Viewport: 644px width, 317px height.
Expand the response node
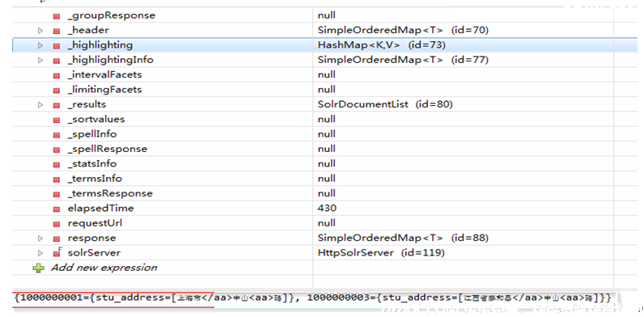(40, 239)
